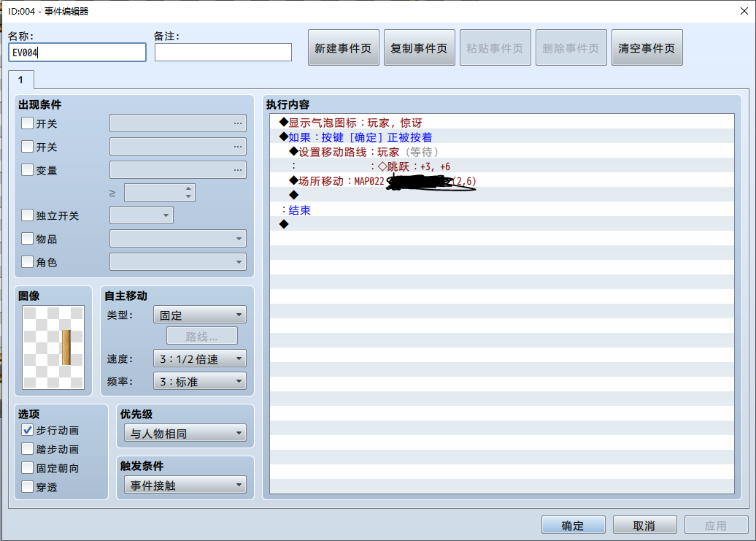Open the 频率 dropdown showing 3 : 标准
The height and width of the screenshot is (541, 756).
coord(200,381)
